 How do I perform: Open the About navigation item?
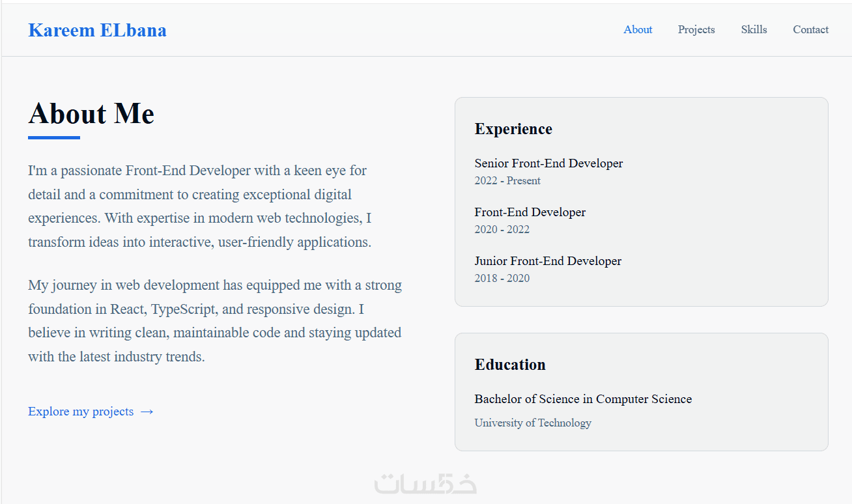pos(638,29)
